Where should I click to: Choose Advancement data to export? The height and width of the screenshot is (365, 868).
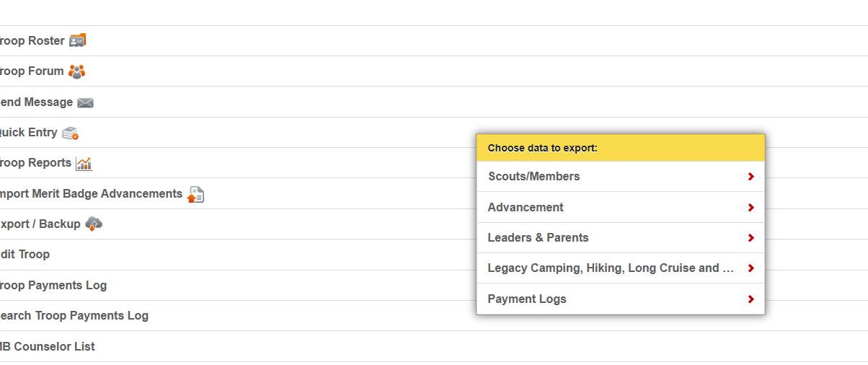526,208
